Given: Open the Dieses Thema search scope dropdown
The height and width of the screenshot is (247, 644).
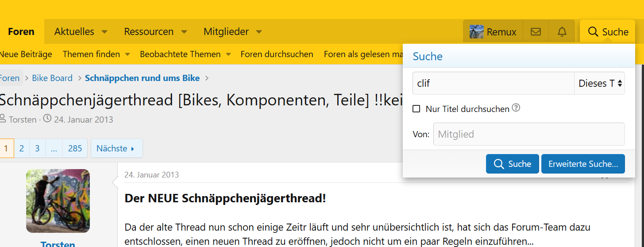Looking at the screenshot, I should (x=599, y=83).
